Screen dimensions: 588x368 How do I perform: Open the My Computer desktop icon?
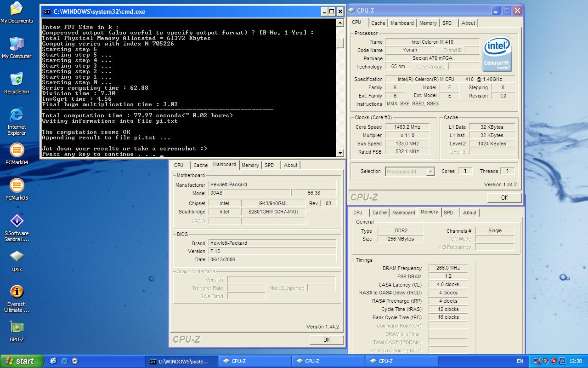[17, 48]
